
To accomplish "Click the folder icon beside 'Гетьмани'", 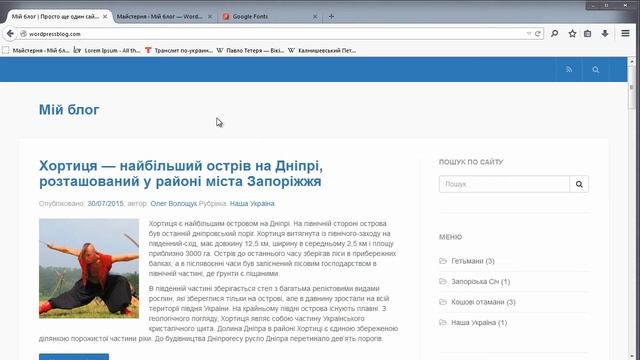I will pos(443,261).
